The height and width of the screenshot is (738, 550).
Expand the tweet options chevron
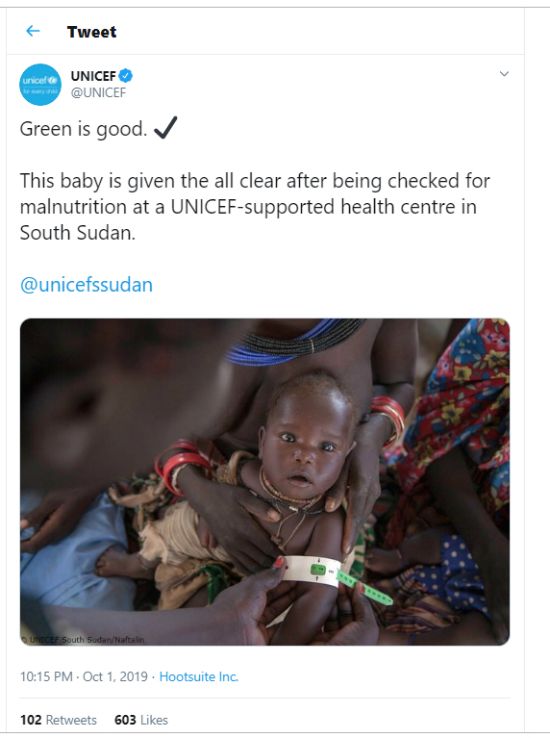504,74
